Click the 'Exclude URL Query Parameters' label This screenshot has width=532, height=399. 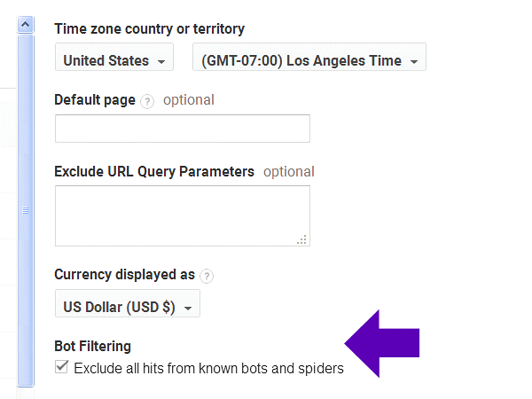154,172
